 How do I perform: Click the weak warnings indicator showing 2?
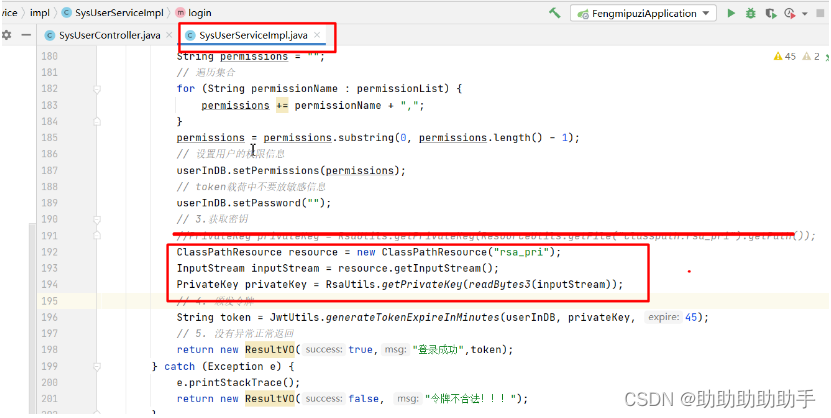point(811,56)
